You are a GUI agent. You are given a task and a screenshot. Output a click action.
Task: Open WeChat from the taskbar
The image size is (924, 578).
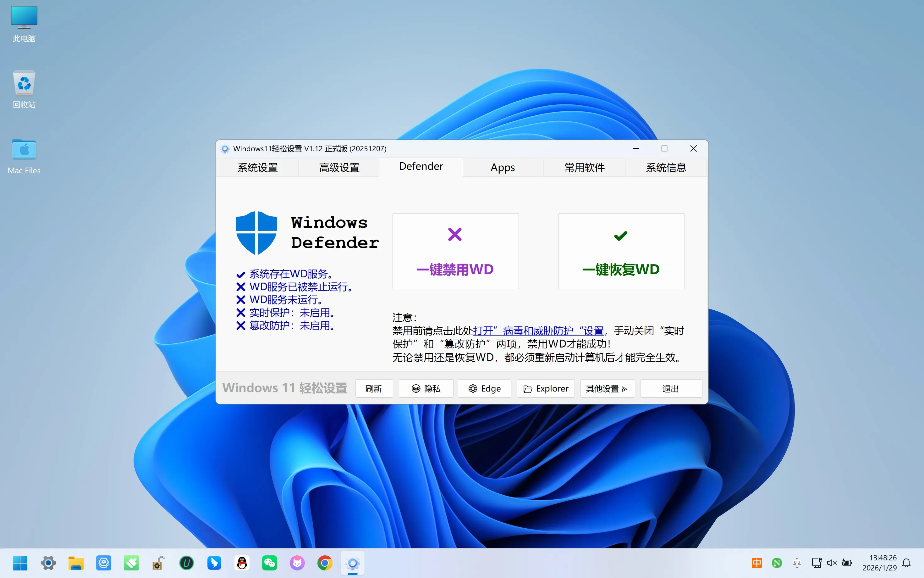[x=269, y=563]
